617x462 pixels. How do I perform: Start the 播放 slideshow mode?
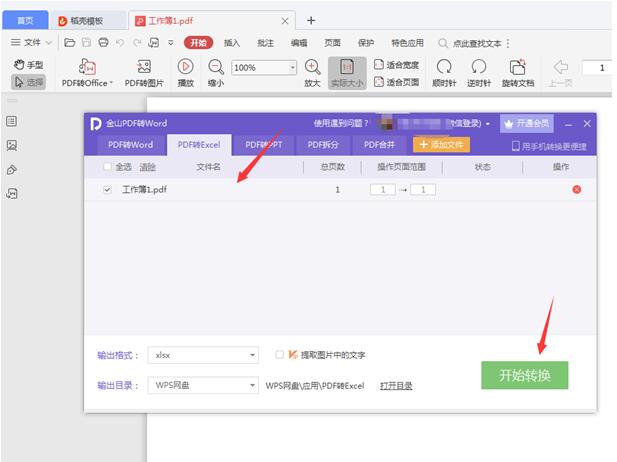[x=185, y=73]
